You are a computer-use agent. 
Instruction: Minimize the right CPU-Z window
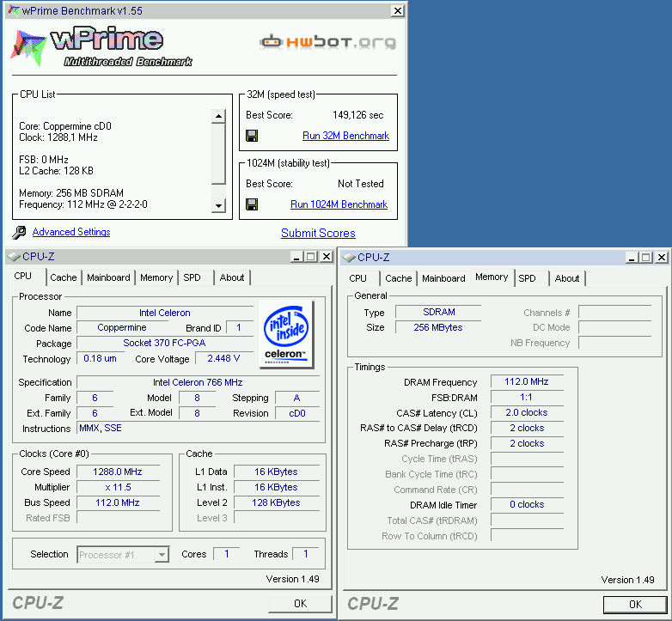point(632,258)
